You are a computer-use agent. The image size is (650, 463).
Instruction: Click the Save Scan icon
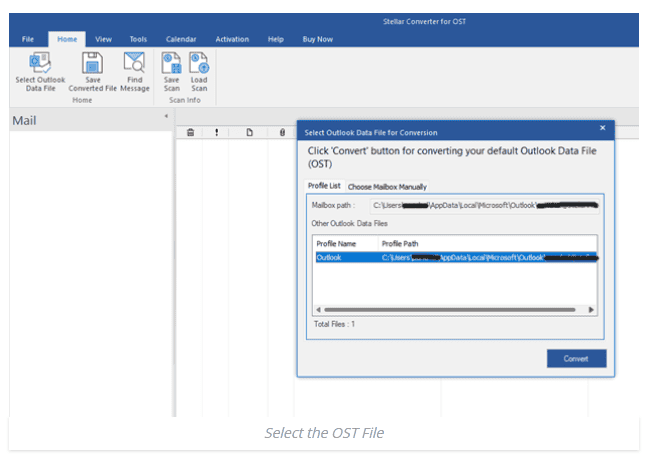click(172, 63)
